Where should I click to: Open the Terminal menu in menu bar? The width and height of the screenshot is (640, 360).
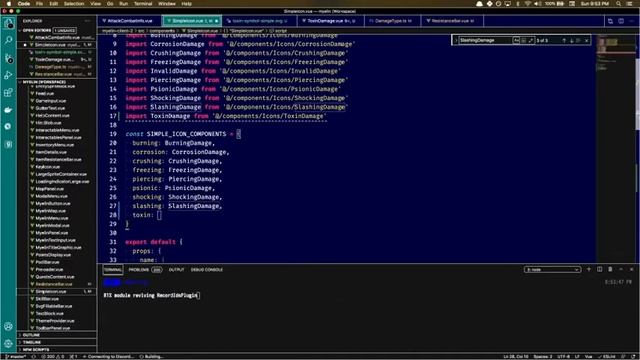(x=143, y=4)
